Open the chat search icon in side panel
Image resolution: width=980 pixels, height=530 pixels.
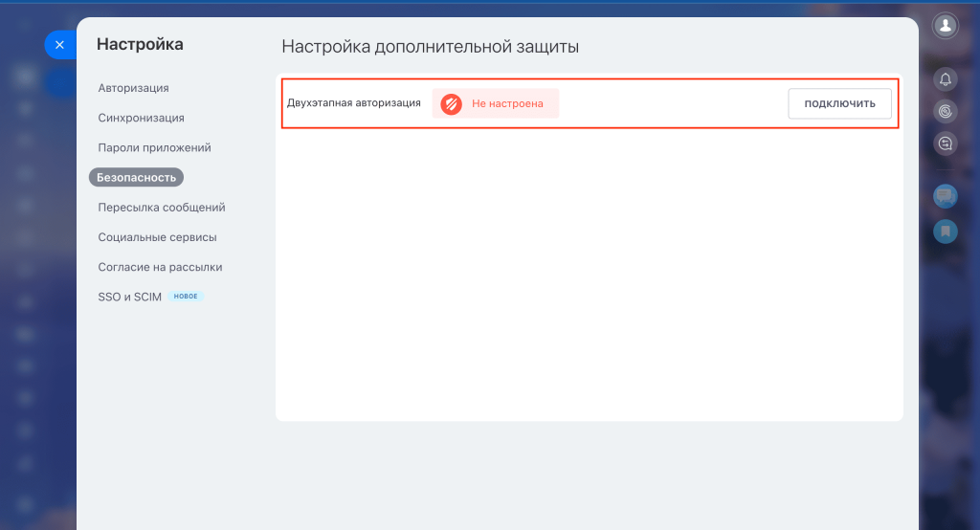coord(945,144)
